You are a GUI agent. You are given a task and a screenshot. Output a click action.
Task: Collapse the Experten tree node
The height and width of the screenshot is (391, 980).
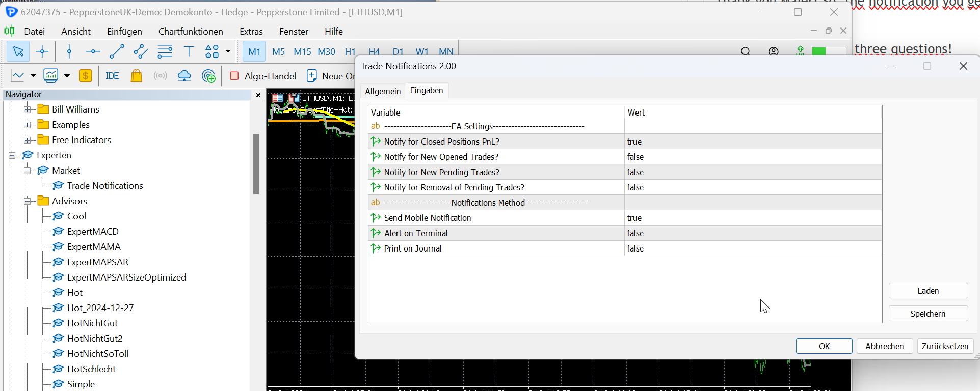(12, 155)
